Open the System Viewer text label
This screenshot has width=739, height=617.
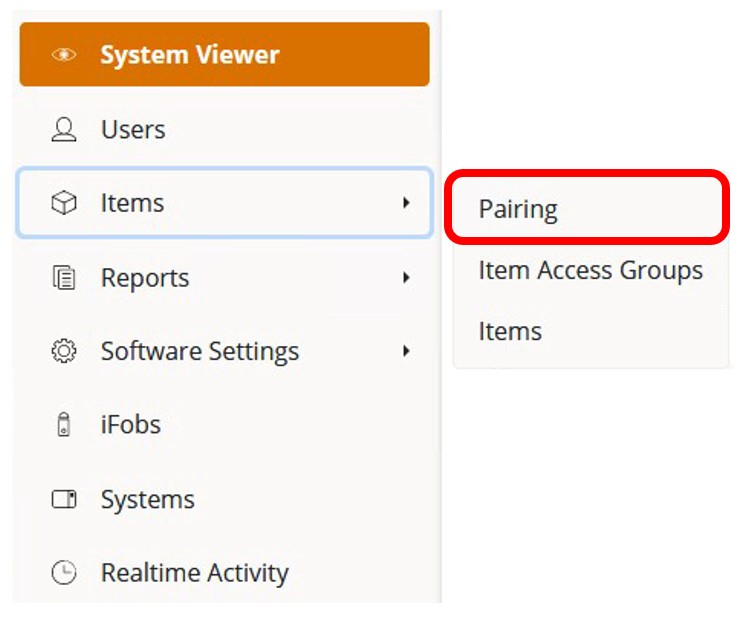pos(189,55)
